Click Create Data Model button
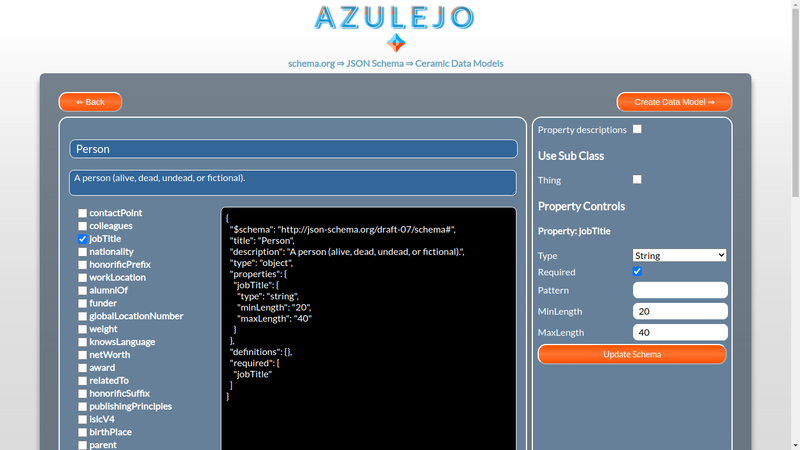The width and height of the screenshot is (800, 450). 674,102
